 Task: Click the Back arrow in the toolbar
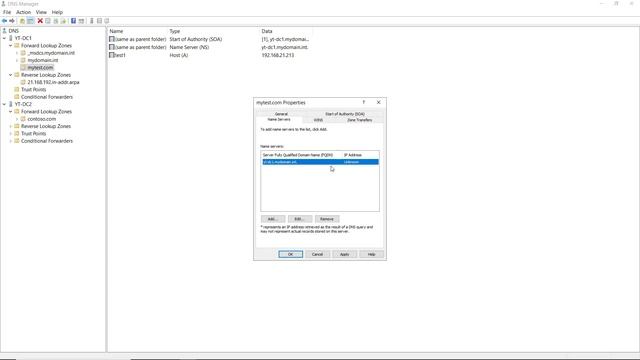4,21
